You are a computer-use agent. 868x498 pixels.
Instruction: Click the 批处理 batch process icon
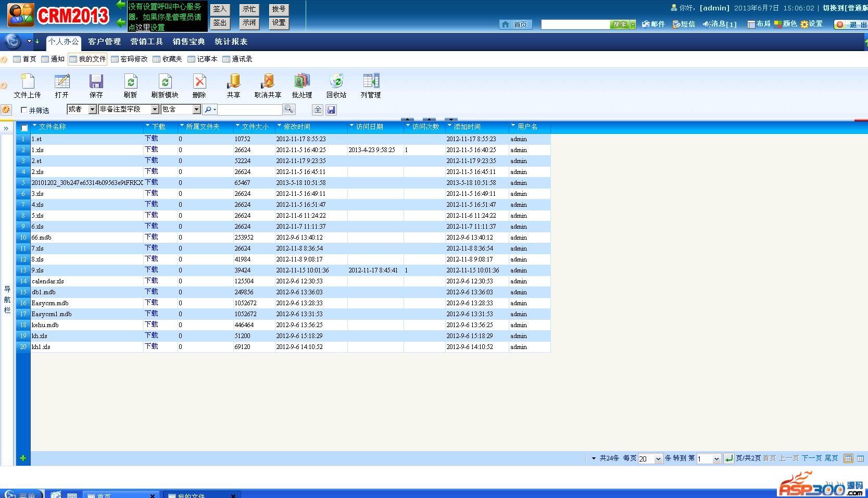tap(301, 82)
